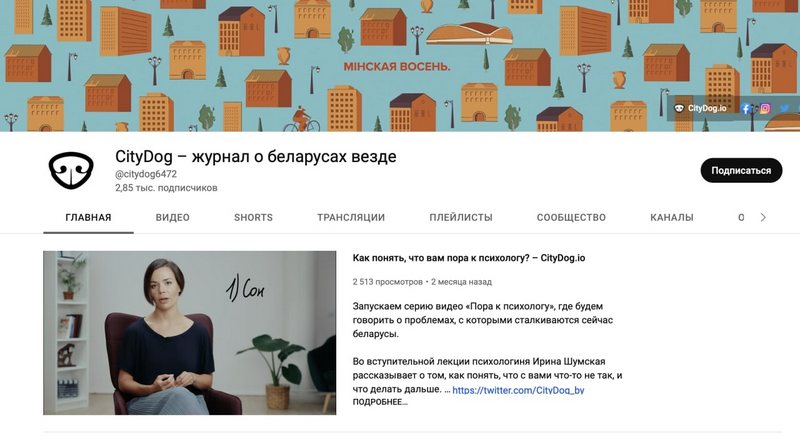Go to the ТРАНСЛЯЦИИ tab

[x=351, y=217]
